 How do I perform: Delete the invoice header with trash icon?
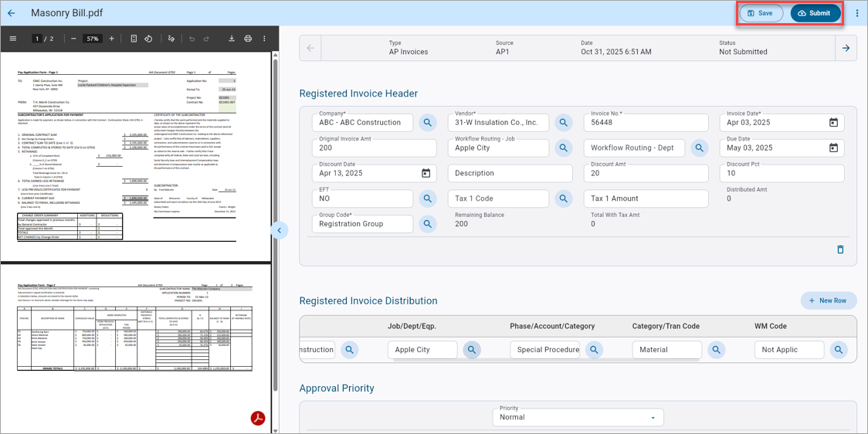[x=840, y=249]
